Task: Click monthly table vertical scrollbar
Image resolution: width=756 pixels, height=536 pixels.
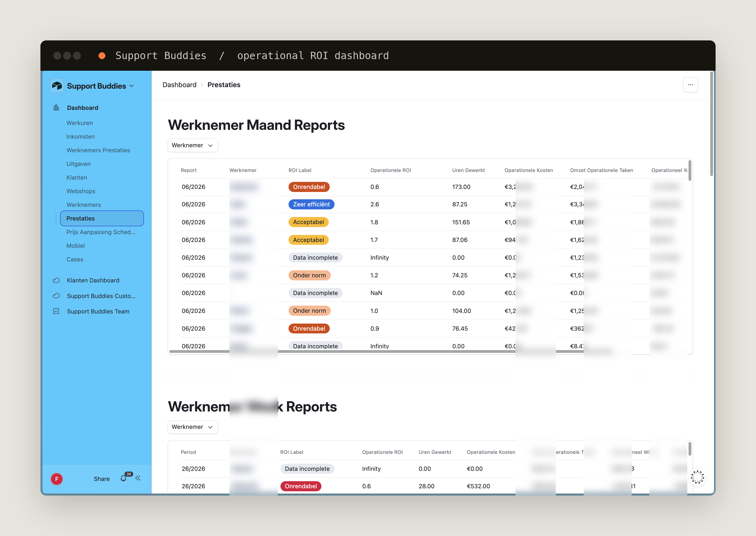Action: tap(690, 170)
